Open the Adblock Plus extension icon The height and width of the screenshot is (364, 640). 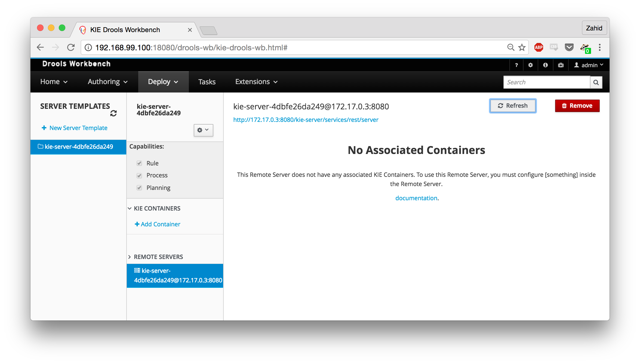click(x=539, y=48)
